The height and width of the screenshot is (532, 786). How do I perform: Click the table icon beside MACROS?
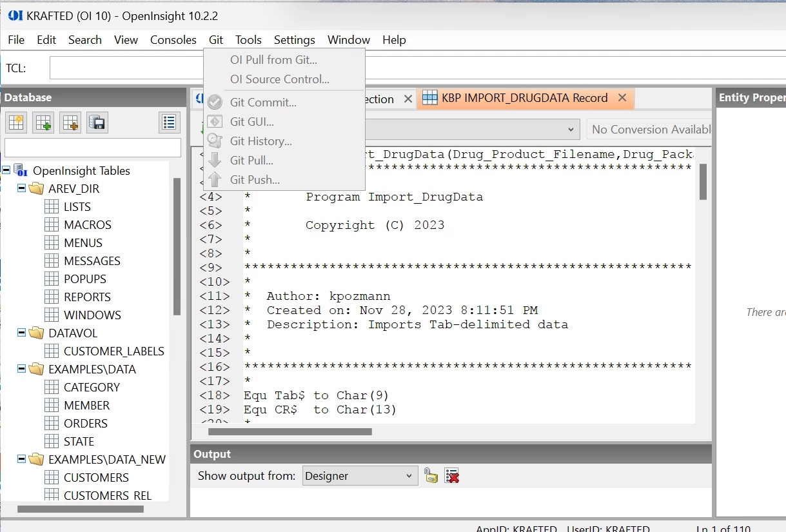coord(52,225)
